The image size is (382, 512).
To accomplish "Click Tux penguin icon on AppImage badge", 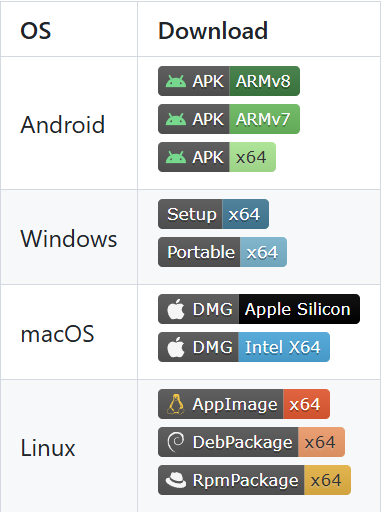I will [x=176, y=404].
